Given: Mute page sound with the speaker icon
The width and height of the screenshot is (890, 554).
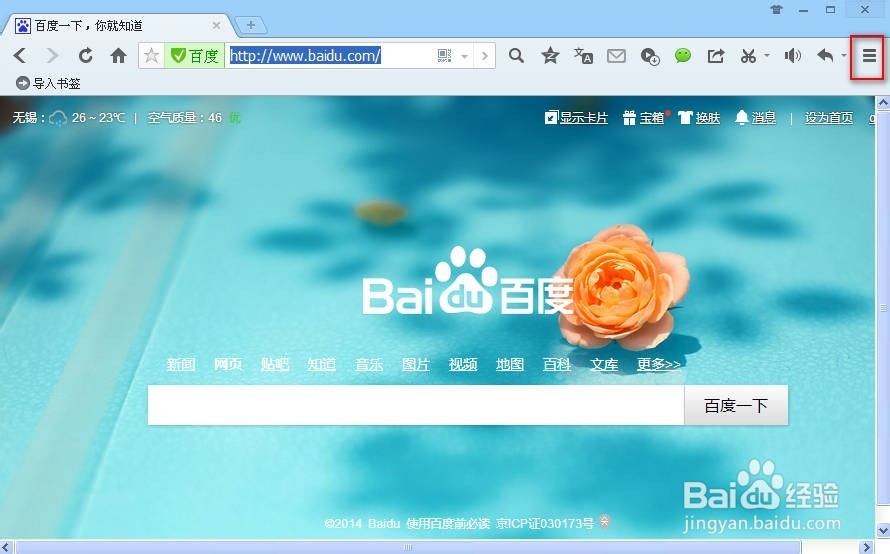Looking at the screenshot, I should [x=792, y=56].
